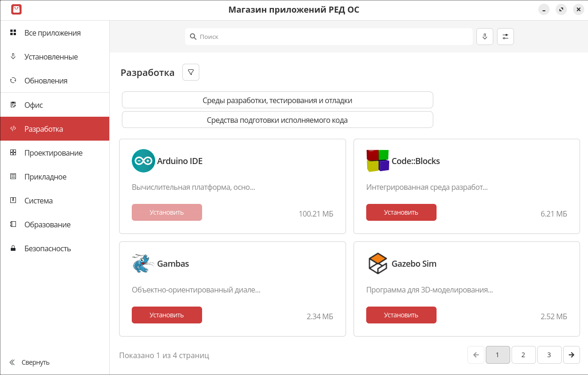Click the store logo in title bar
Viewport: 588px width, 375px height.
click(16, 9)
